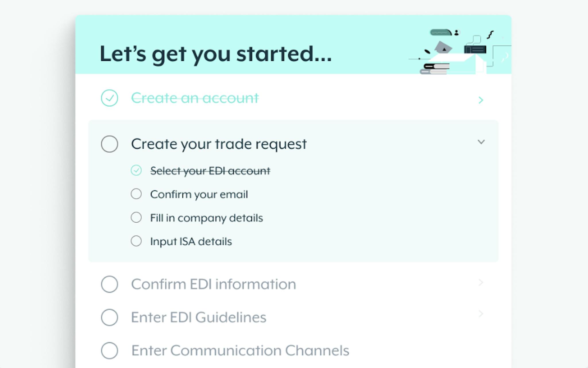Select the Confirm your email step text
This screenshot has width=588, height=368.
pyautogui.click(x=199, y=194)
